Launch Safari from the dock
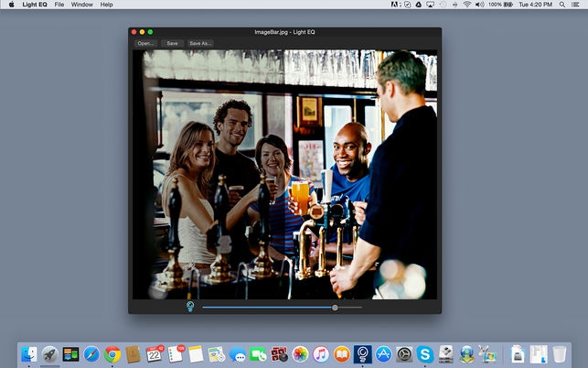This screenshot has height=368, width=588. click(91, 354)
